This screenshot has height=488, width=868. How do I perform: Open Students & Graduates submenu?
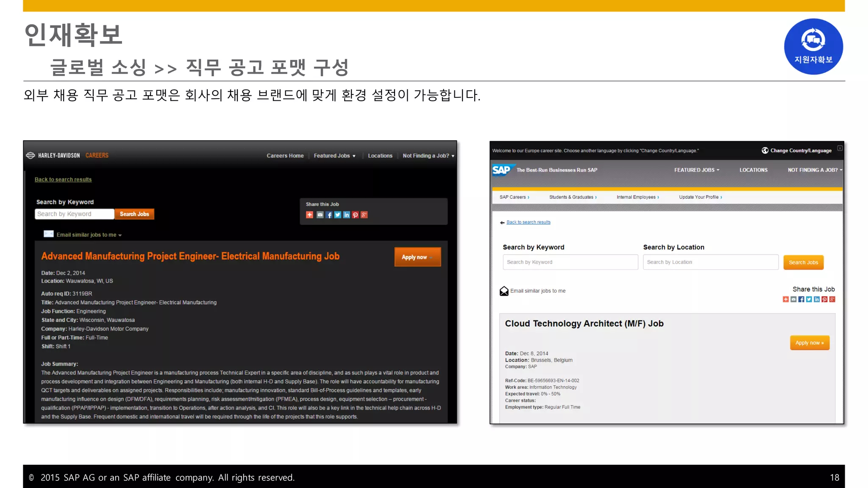coord(573,197)
